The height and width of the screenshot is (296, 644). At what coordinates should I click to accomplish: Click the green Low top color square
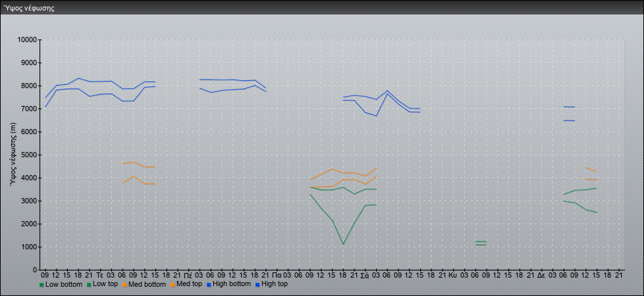pyautogui.click(x=89, y=285)
